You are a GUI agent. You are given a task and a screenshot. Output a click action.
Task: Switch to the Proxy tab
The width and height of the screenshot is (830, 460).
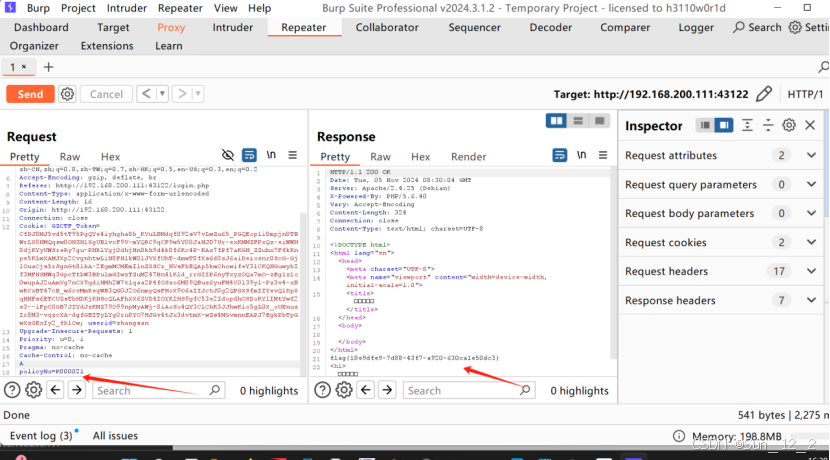(171, 28)
